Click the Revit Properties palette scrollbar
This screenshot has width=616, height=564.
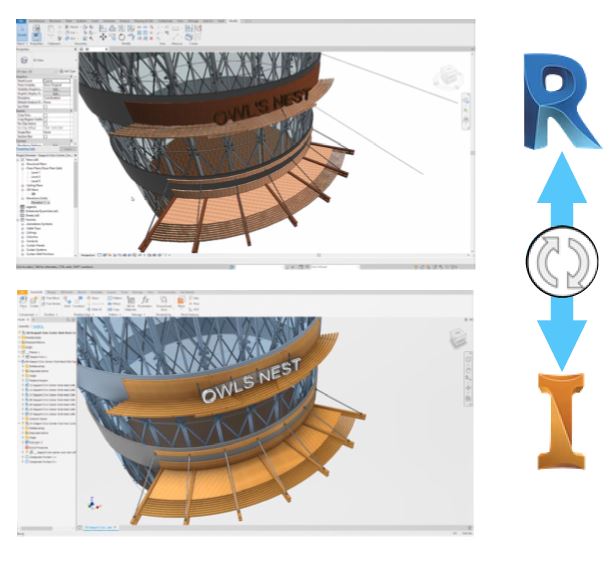pos(76,95)
